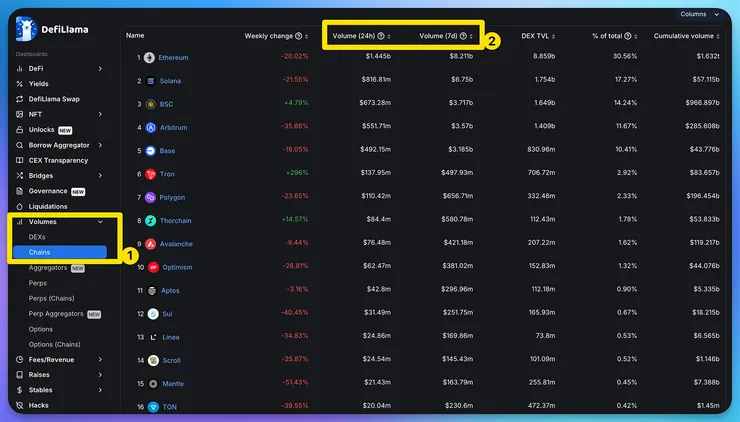Toggle sorting on DEX TVL column
The height and width of the screenshot is (422, 740).
553,36
